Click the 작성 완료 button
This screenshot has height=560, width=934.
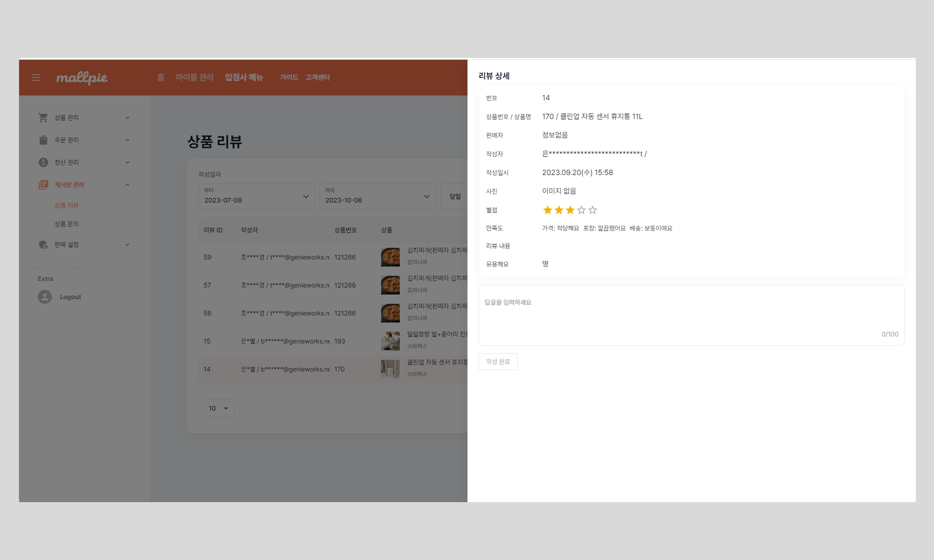(498, 362)
